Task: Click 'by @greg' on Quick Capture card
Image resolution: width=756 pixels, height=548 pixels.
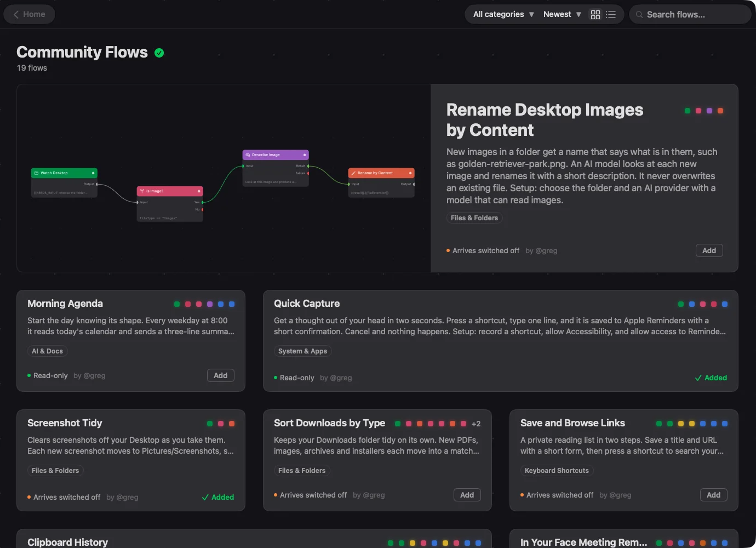Action: [336, 378]
